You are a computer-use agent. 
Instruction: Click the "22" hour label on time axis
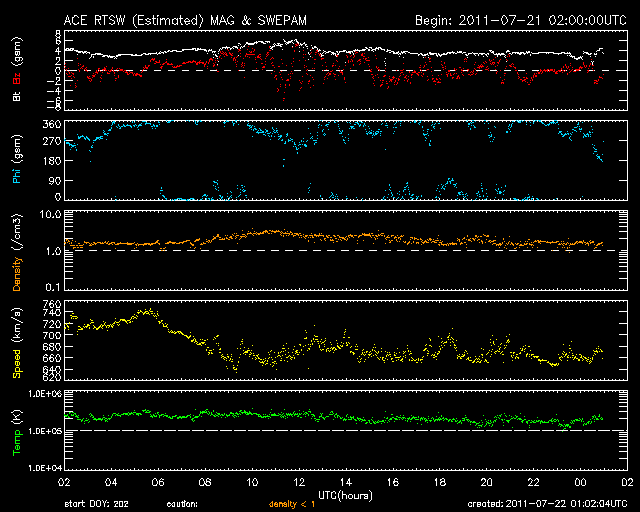pos(533,483)
